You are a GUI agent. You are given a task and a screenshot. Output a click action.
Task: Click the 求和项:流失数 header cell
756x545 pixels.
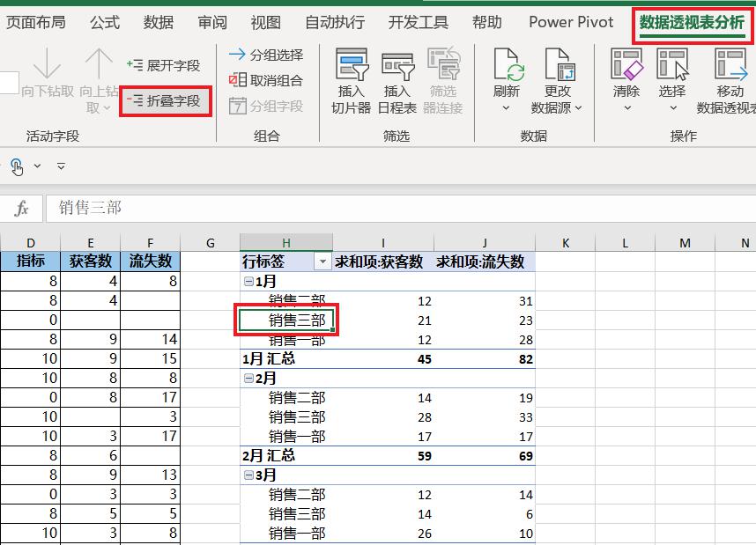(484, 261)
